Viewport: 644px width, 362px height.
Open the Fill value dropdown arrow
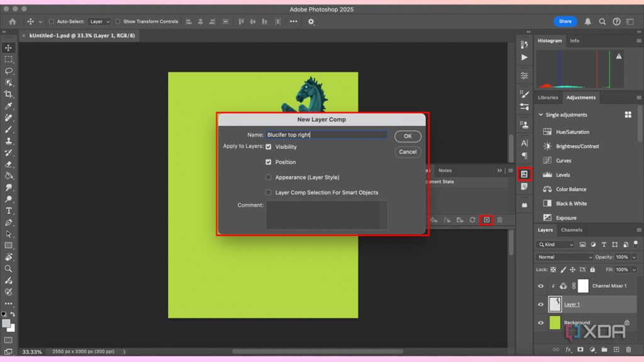(634, 270)
